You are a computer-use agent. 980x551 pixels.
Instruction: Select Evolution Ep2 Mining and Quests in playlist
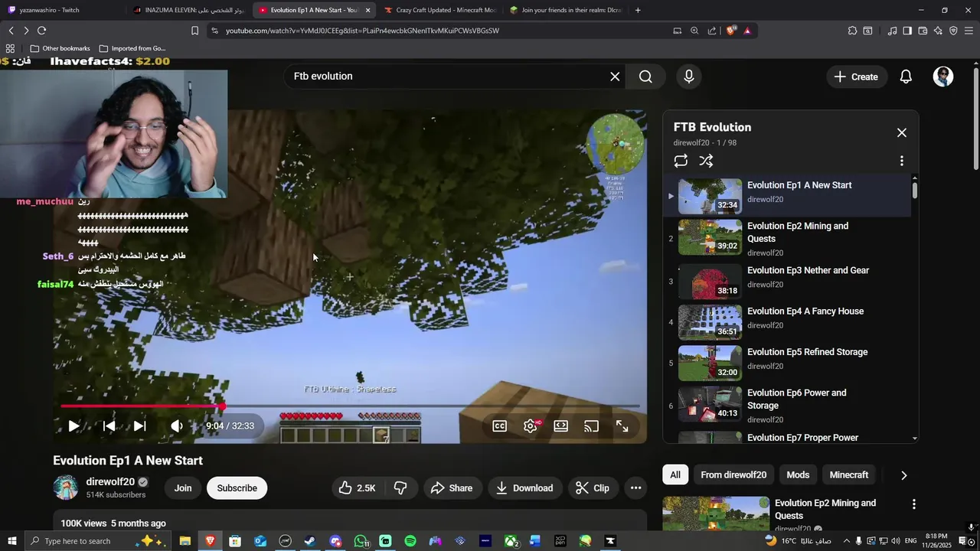789,237
